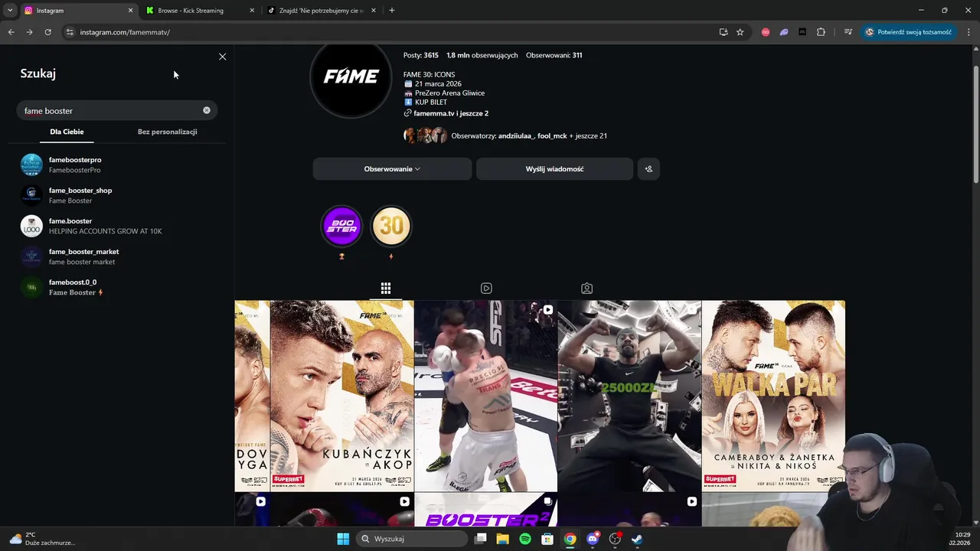The width and height of the screenshot is (980, 551).
Task: Open Spotify from taskbar
Action: [525, 539]
